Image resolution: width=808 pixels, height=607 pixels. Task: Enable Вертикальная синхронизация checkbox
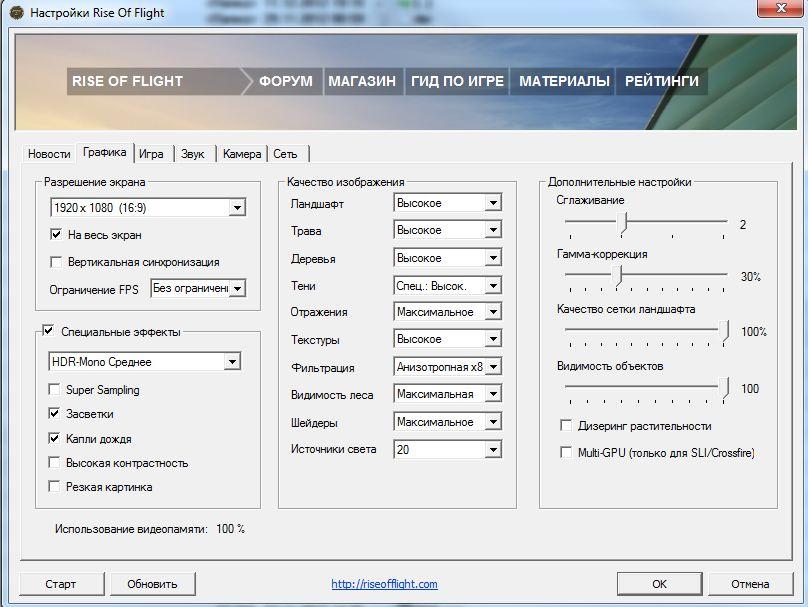[56, 262]
